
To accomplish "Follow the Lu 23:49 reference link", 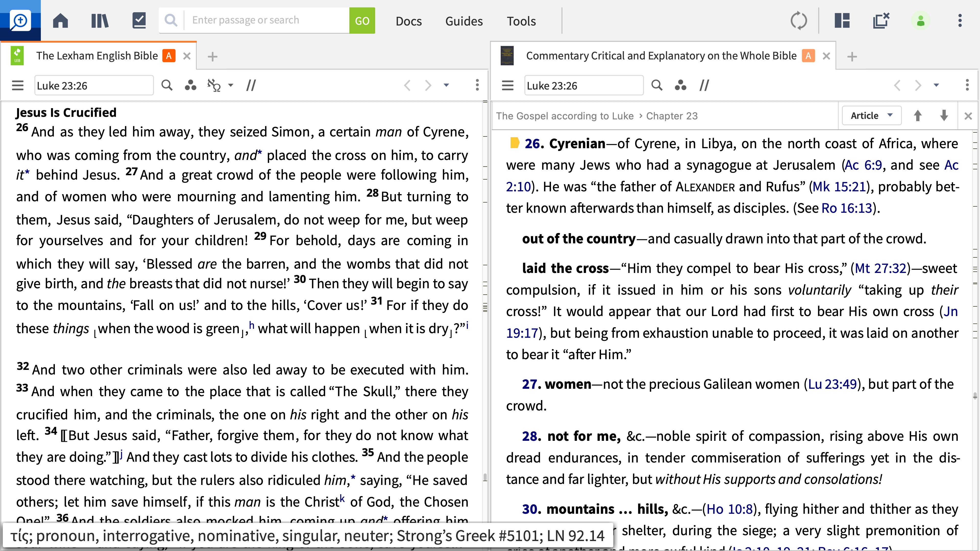I will [832, 384].
